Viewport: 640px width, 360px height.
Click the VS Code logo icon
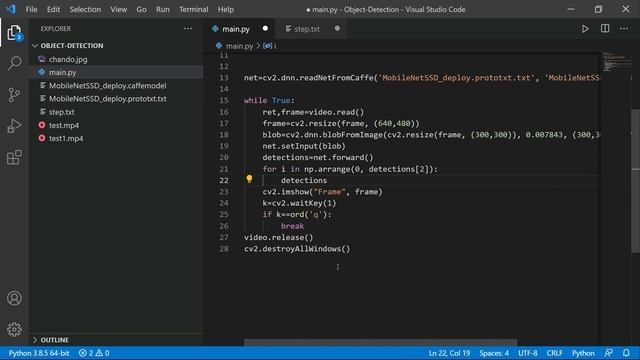tap(11, 9)
